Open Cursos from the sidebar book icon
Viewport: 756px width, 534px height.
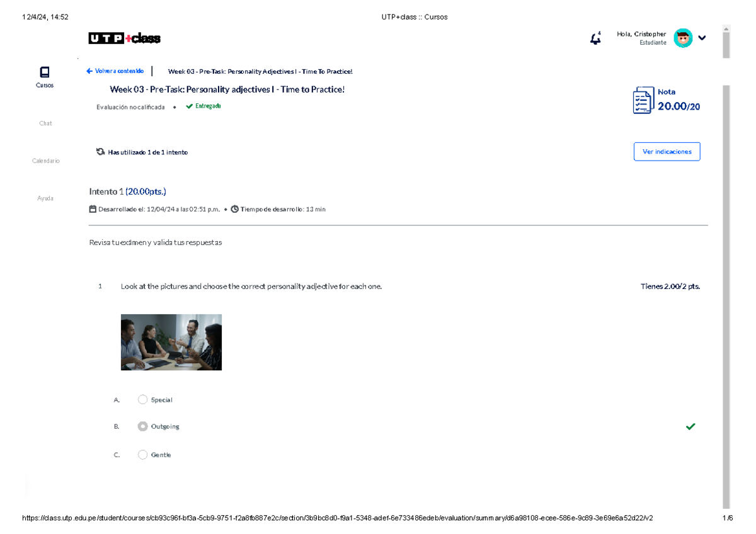point(45,72)
